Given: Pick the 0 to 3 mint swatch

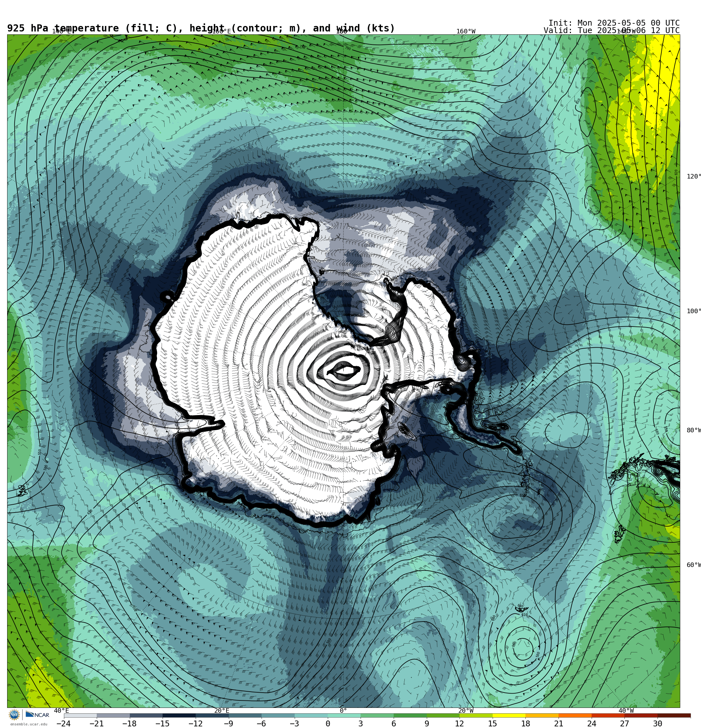Looking at the screenshot, I should 344,715.
